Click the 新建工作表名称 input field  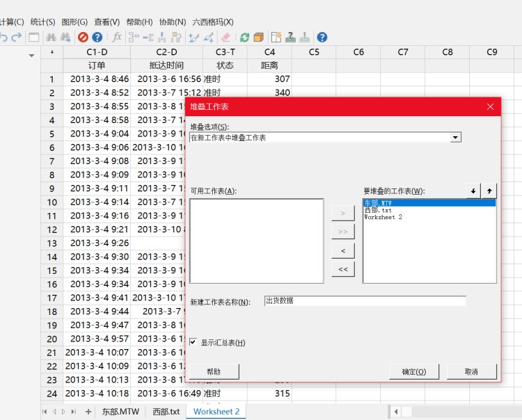tap(365, 301)
